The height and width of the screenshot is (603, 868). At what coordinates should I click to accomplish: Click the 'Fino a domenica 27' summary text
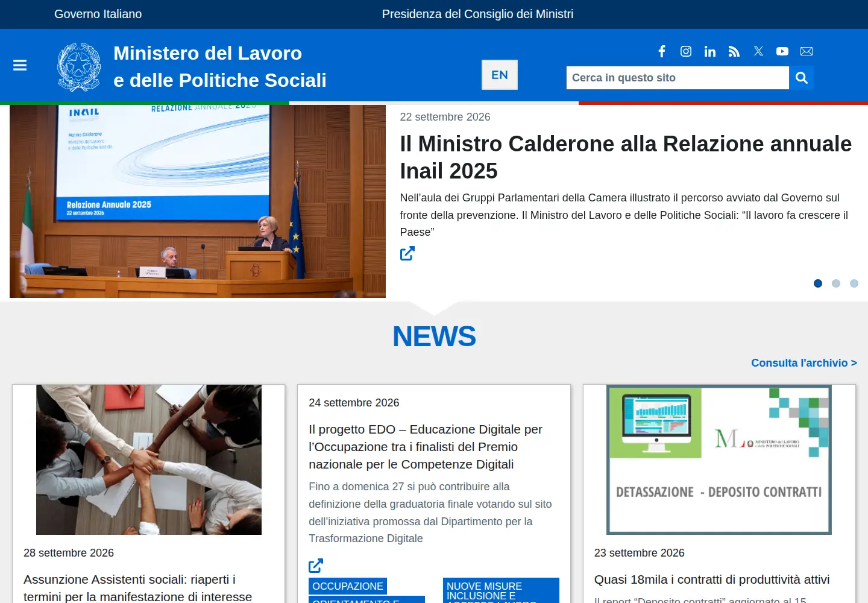pyautogui.click(x=430, y=513)
